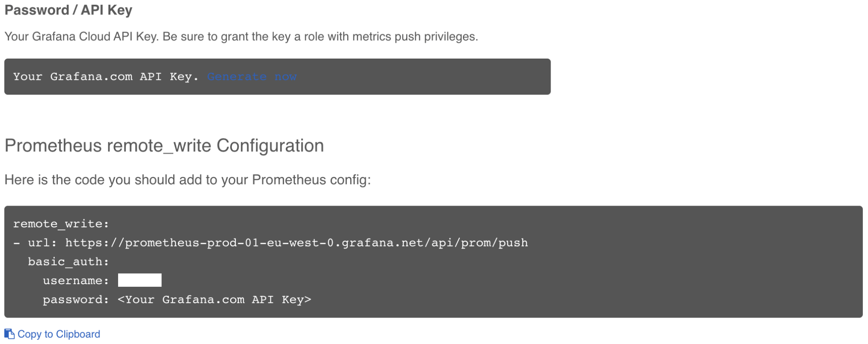This screenshot has height=344, width=868.
Task: Click the <Your Grafana.com API Key> placeholder
Action: click(215, 300)
